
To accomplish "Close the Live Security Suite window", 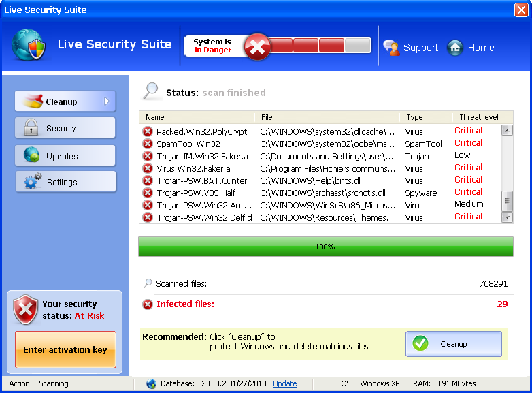I will (521, 10).
